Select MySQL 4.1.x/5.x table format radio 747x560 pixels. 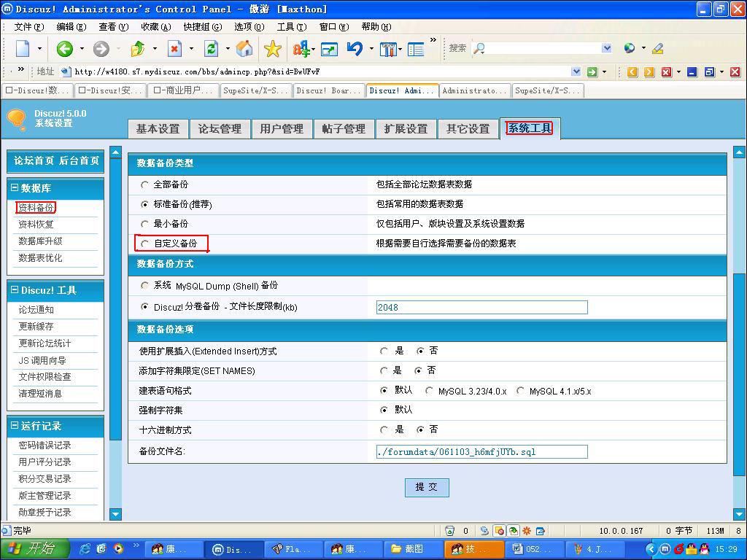coord(521,391)
